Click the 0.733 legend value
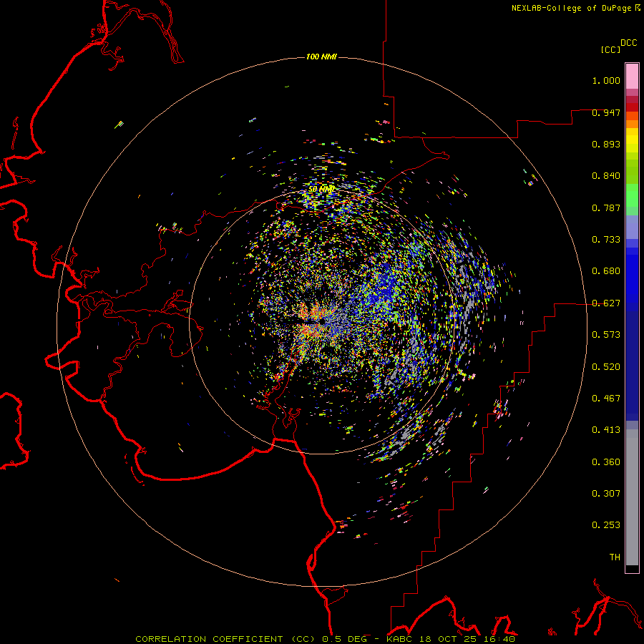The image size is (644, 644). pos(606,240)
